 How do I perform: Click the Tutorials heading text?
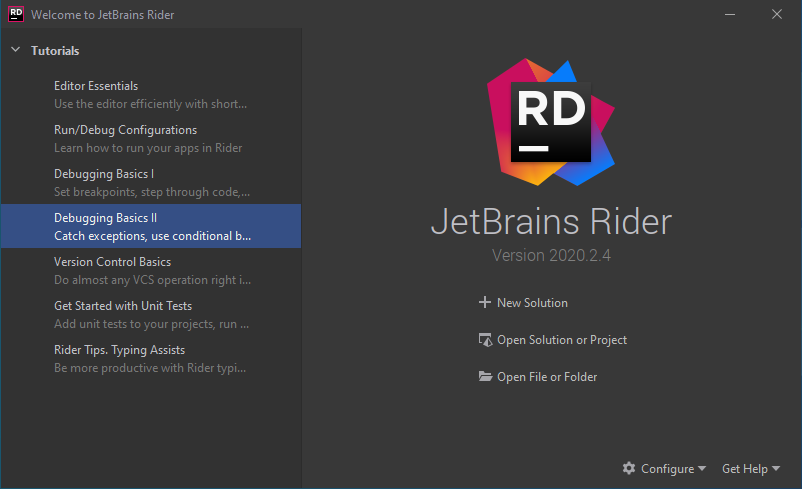coord(55,51)
